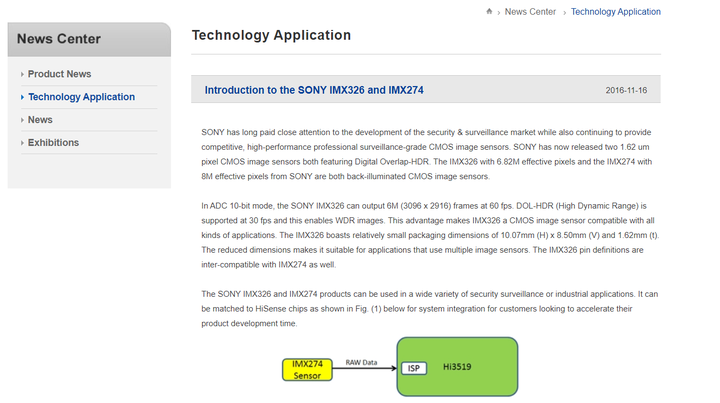
Task: Open Technology Application breadcrumb link
Action: coord(616,12)
